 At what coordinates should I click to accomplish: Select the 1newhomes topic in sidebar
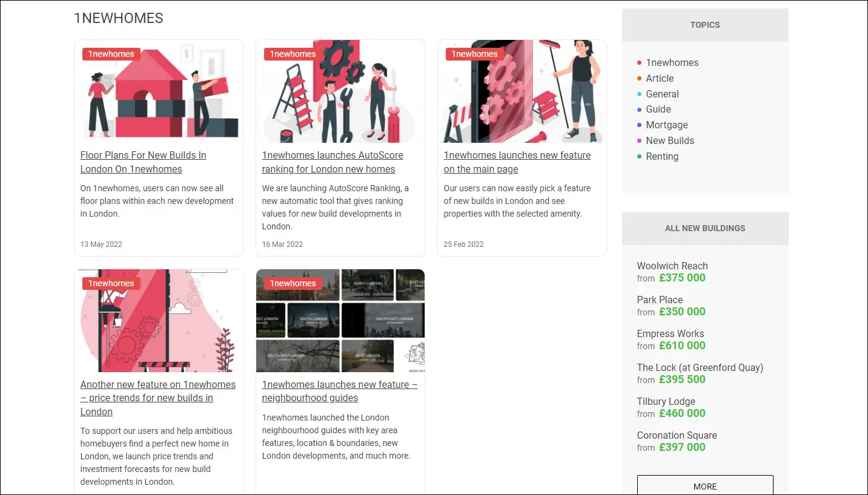(x=672, y=62)
